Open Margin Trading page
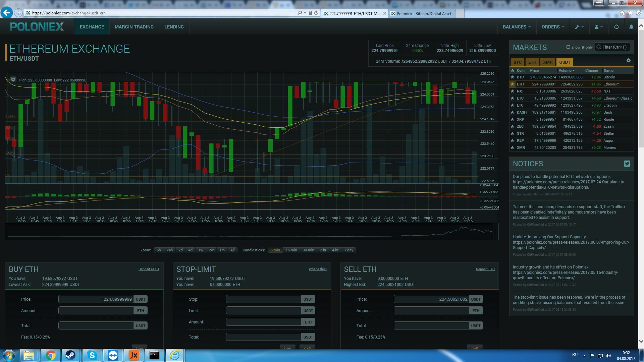 [x=134, y=27]
